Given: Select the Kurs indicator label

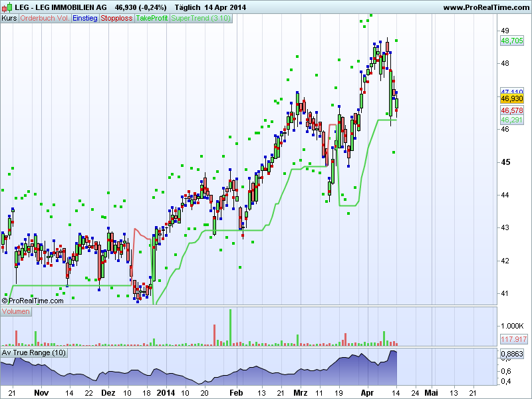Looking at the screenshot, I should [x=9, y=18].
